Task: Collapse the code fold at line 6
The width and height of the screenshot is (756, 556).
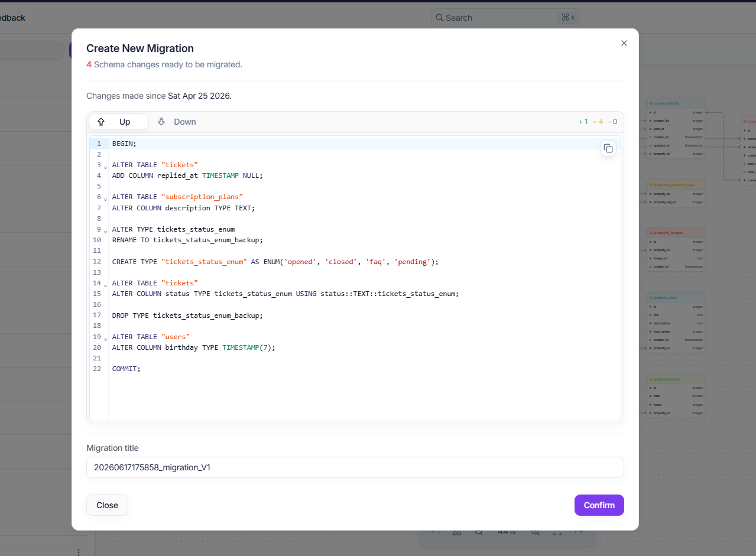Action: [105, 199]
